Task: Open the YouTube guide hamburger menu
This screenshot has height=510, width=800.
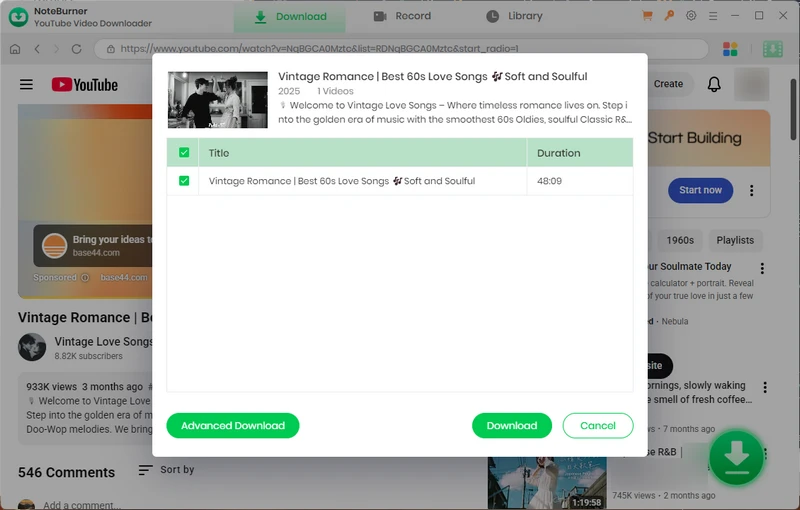Action: tap(27, 84)
